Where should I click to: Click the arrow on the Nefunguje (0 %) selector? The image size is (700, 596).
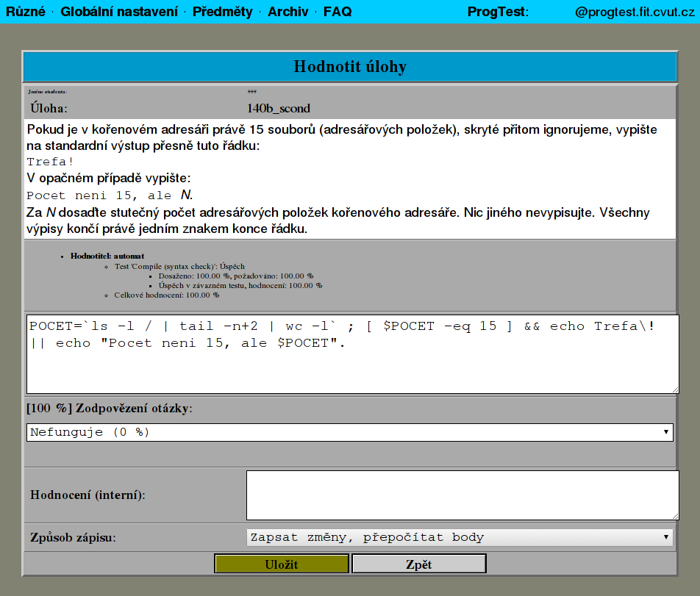pos(665,432)
